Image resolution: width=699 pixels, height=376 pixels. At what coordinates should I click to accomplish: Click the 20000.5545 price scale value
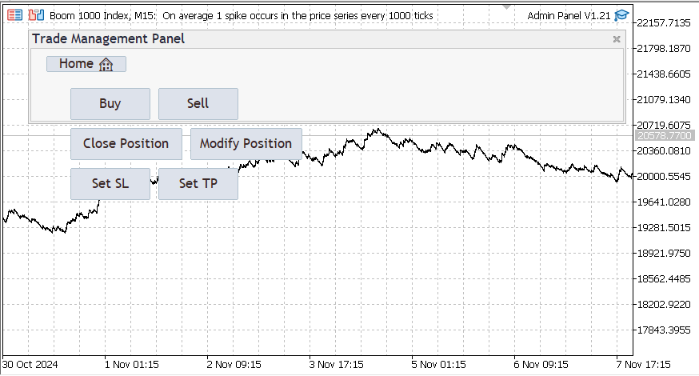(663, 177)
